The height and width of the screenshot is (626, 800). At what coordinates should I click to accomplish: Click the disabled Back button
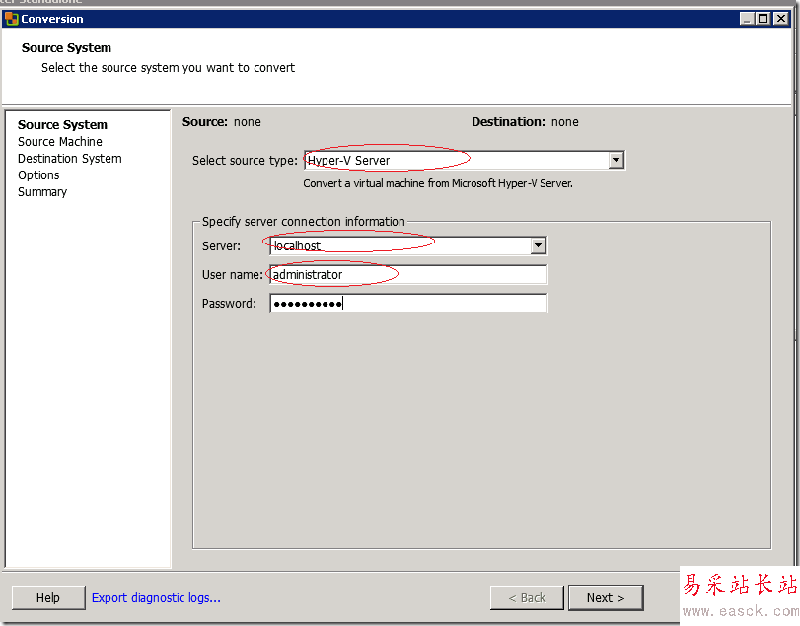click(x=527, y=598)
